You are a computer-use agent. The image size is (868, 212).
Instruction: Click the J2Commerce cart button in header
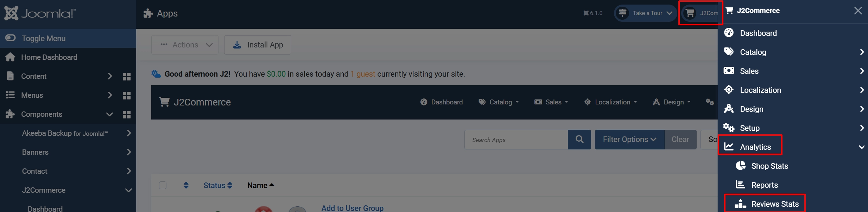pyautogui.click(x=700, y=13)
